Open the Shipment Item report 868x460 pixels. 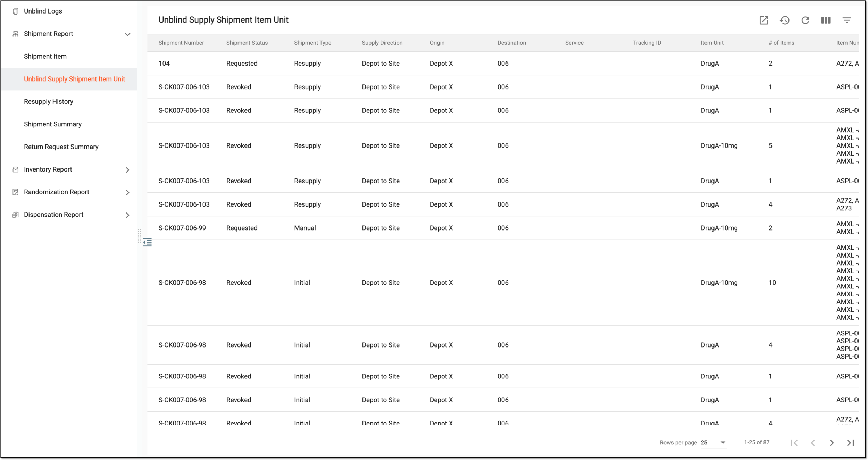tap(45, 56)
